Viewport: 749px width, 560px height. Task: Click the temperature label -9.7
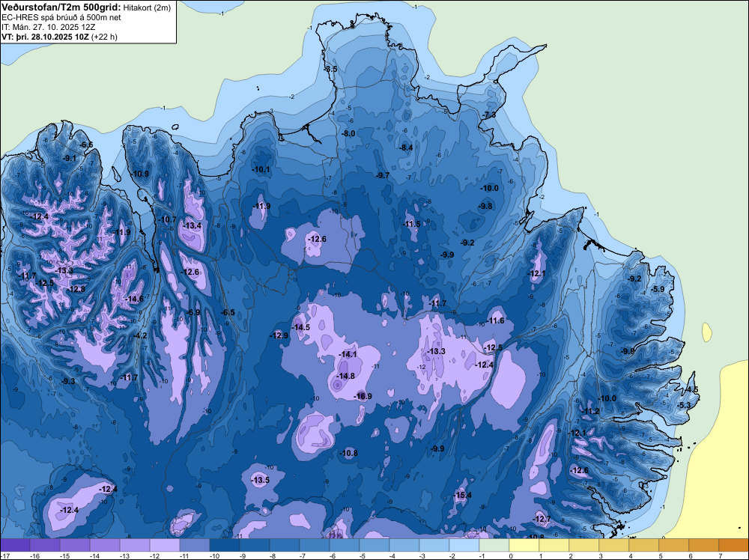[383, 176]
